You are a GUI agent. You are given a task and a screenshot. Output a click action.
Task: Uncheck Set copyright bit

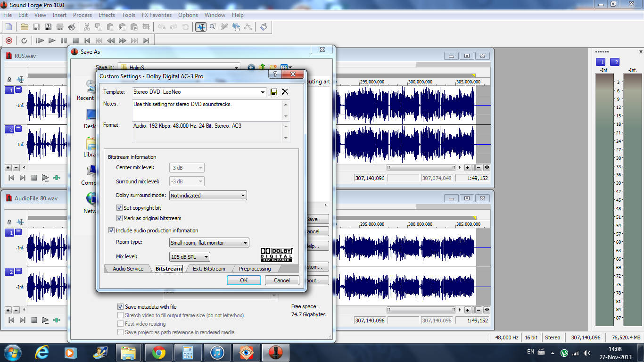pyautogui.click(x=120, y=208)
